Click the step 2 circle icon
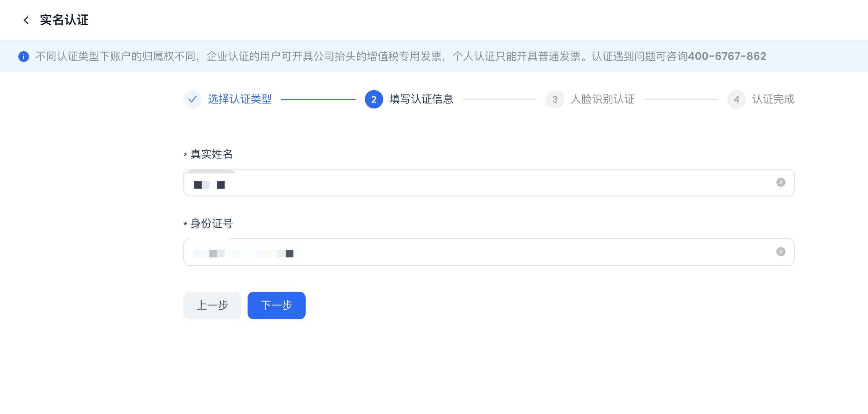 point(374,99)
